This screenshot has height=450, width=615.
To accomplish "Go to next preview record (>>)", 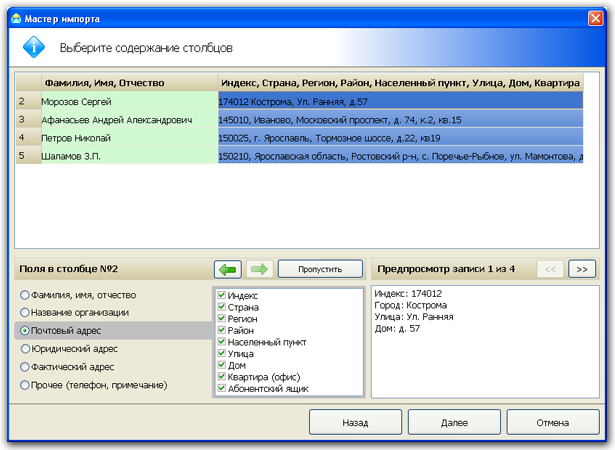I will [582, 268].
